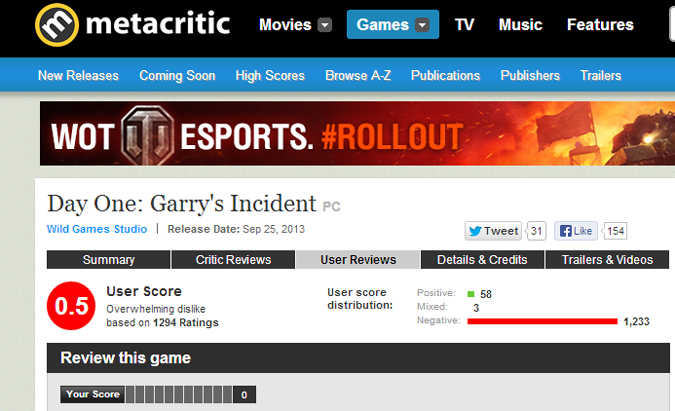Click the green Positive distribution bar

pos(471,294)
